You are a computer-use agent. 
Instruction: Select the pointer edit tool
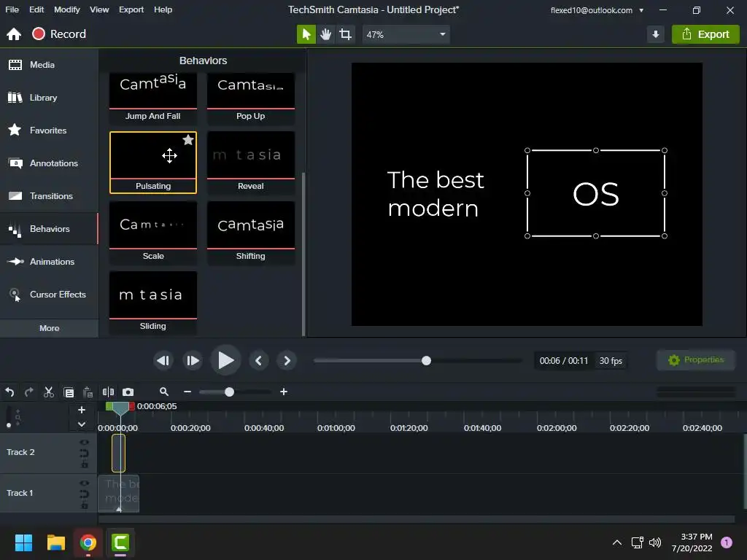pyautogui.click(x=306, y=34)
